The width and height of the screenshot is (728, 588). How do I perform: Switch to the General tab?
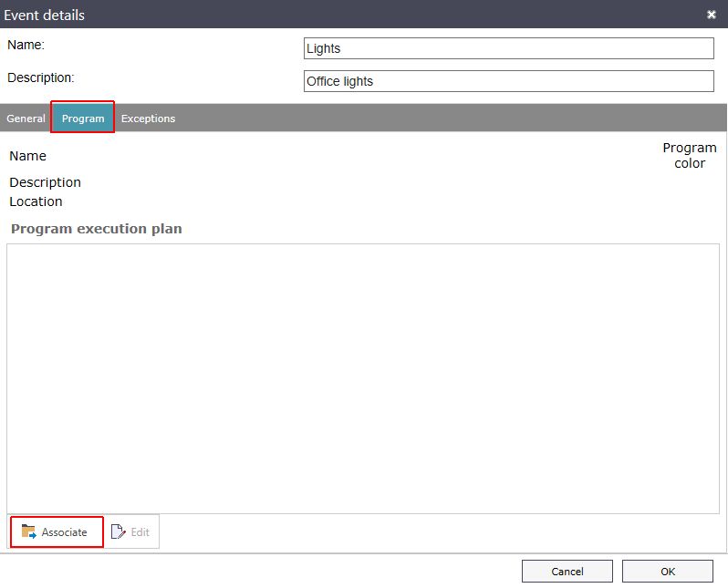coord(26,119)
